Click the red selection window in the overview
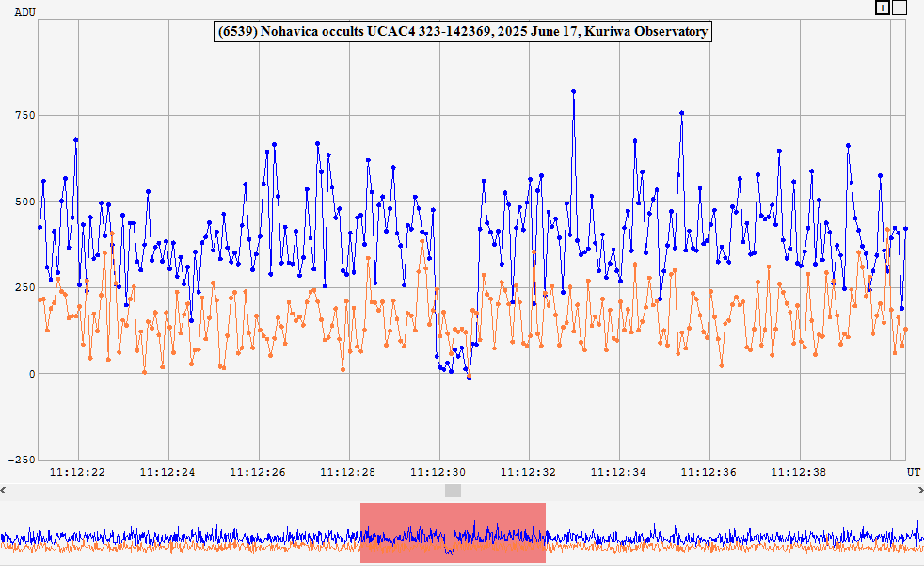924x566 pixels. [453, 533]
